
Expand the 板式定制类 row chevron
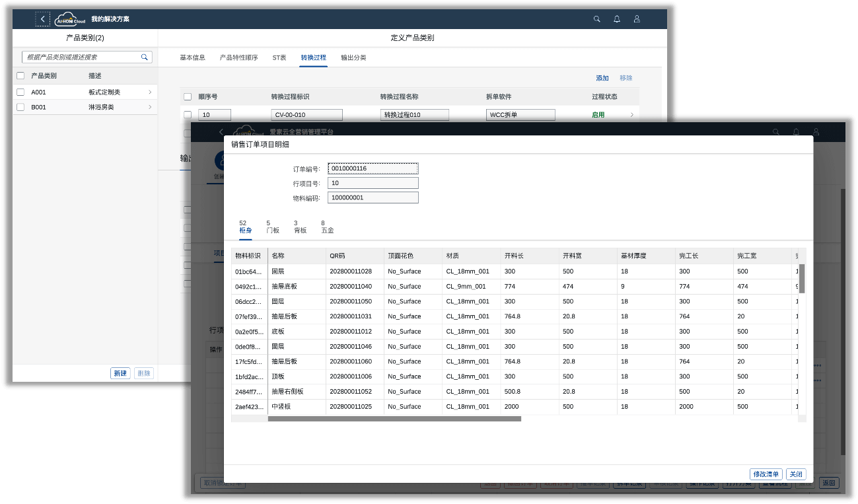coord(150,92)
